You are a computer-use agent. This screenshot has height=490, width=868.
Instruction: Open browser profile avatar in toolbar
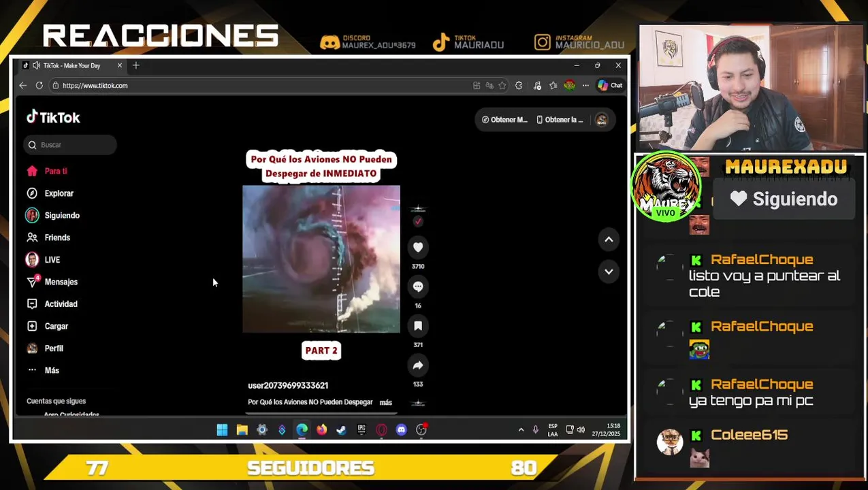pos(569,86)
